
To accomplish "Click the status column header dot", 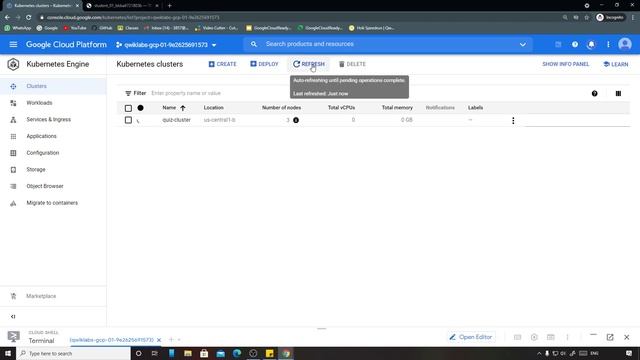I will point(140,108).
